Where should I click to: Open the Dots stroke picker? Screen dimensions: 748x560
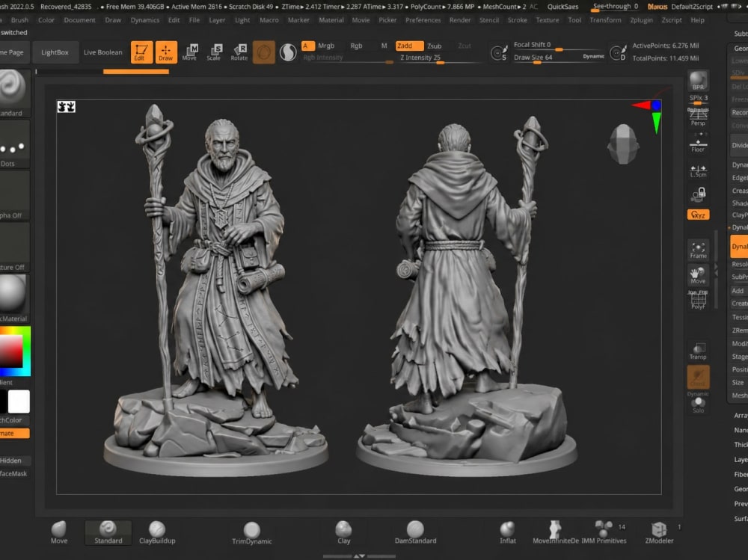(x=13, y=144)
